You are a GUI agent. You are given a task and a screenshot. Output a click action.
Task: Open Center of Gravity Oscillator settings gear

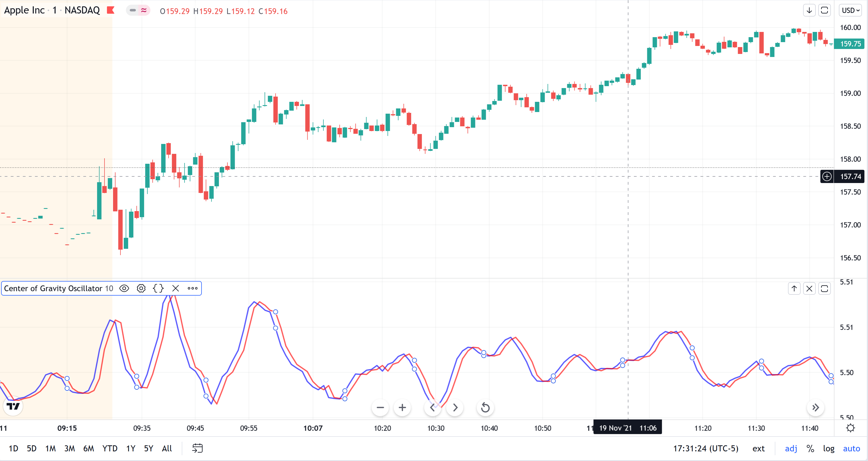pos(141,288)
